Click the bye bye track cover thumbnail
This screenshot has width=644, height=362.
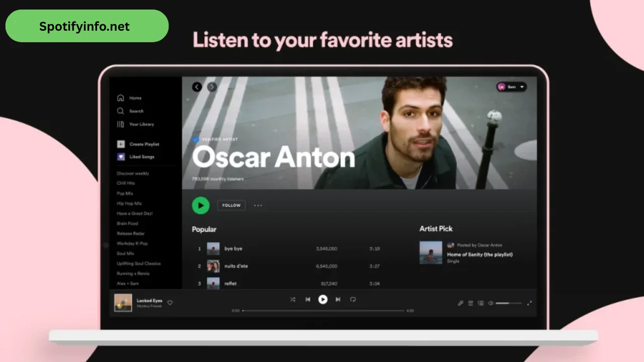pos(213,249)
